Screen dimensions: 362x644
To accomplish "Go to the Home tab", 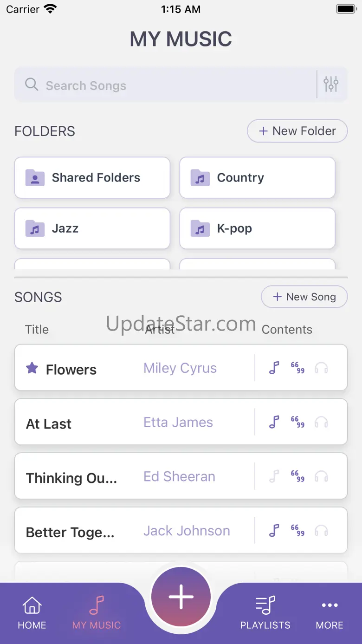I will click(32, 612).
